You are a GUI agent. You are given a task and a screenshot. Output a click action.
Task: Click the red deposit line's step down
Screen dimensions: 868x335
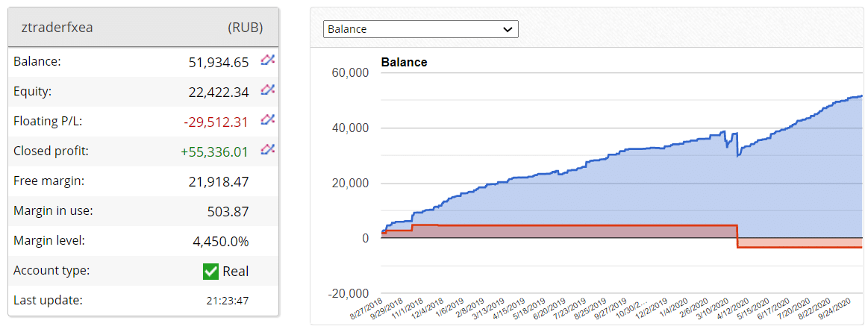click(737, 236)
